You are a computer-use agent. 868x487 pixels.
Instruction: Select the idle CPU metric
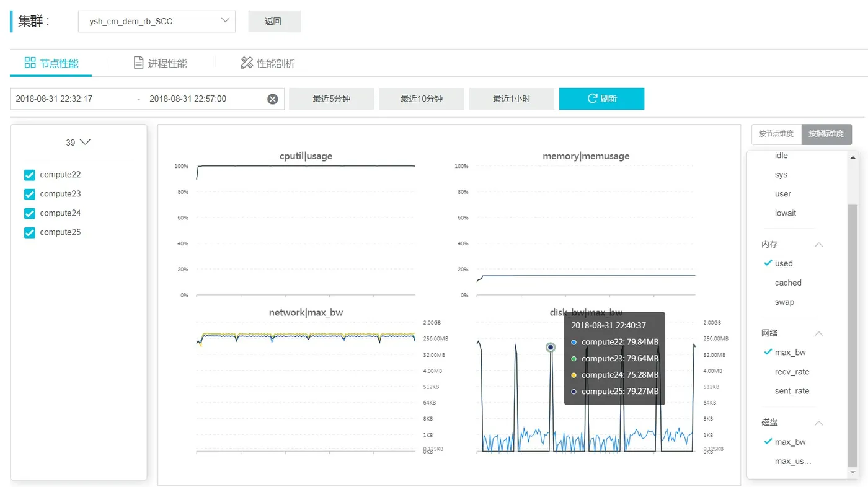pyautogui.click(x=781, y=156)
